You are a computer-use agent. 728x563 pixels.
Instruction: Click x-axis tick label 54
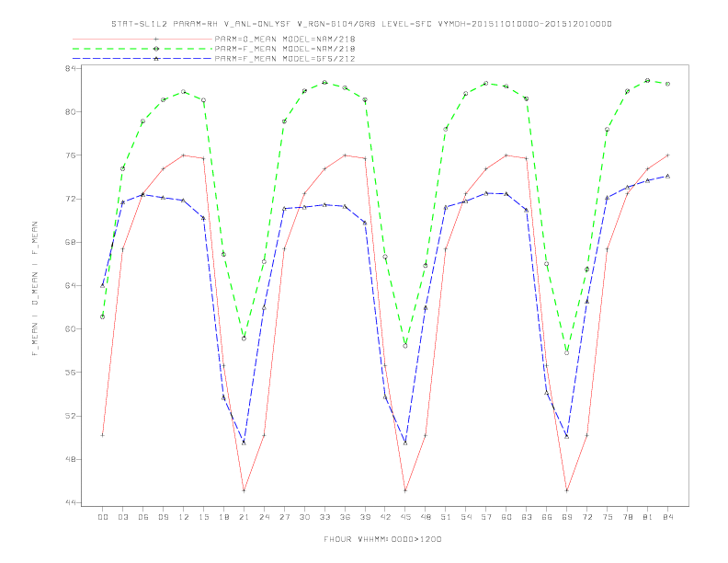click(466, 517)
